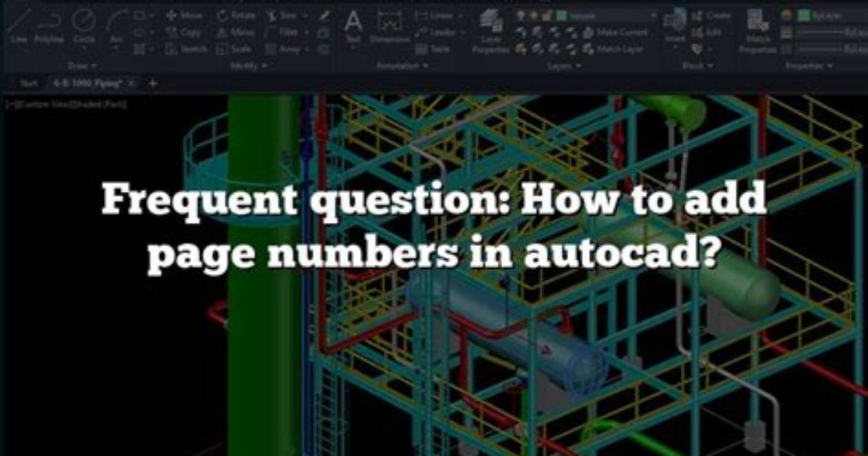Screen dimensions: 868x456
Task: Open the linetype ByLayer selector
Action: coord(832,49)
